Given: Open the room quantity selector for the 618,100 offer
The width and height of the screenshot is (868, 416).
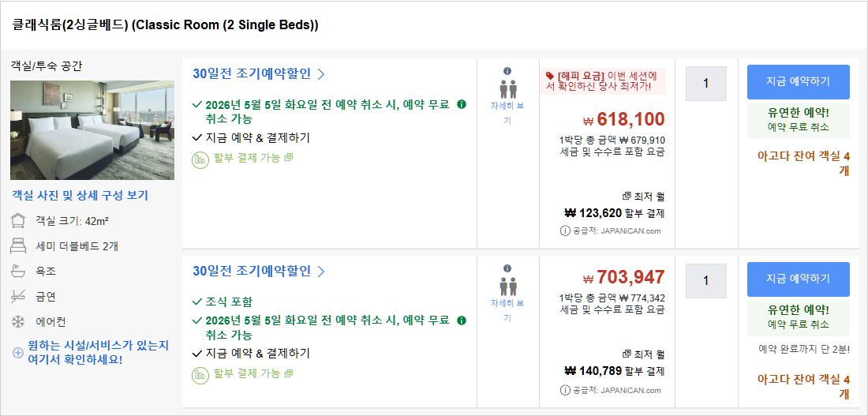Looking at the screenshot, I should point(705,84).
